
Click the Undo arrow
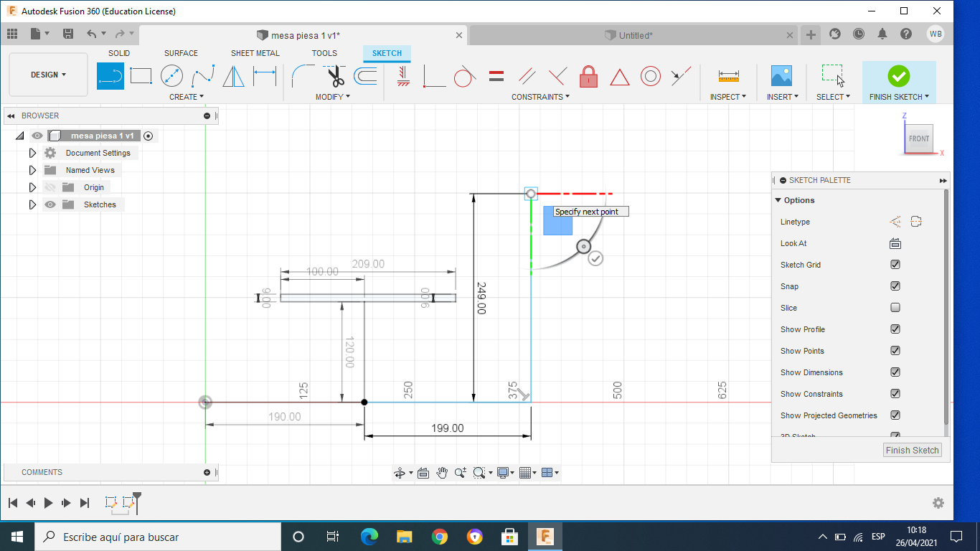(x=91, y=34)
